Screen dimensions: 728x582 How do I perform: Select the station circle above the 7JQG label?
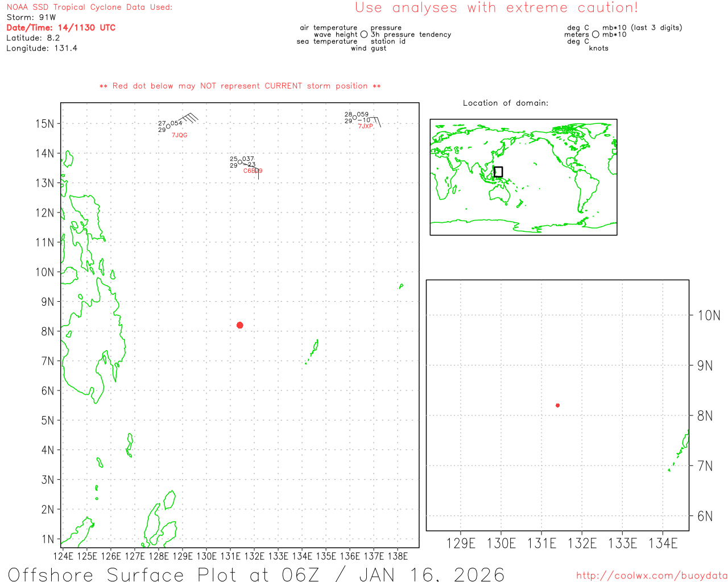[x=168, y=126]
